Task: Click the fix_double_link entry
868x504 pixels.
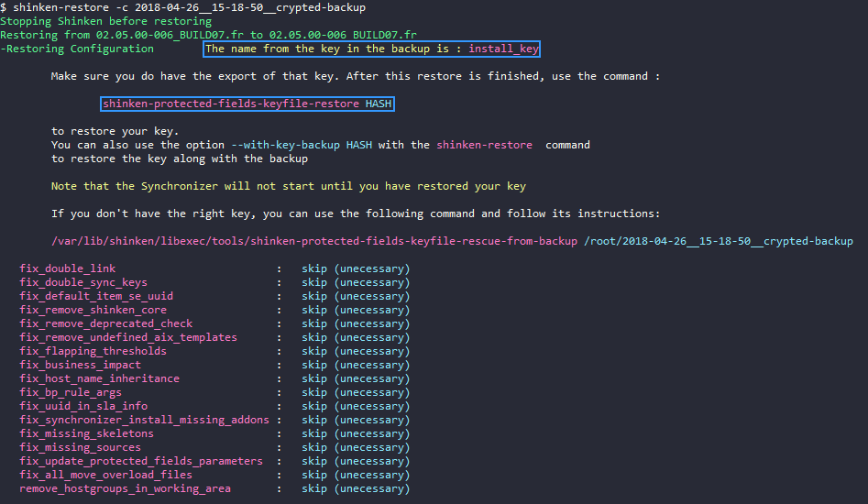Action: pyautogui.click(x=67, y=268)
